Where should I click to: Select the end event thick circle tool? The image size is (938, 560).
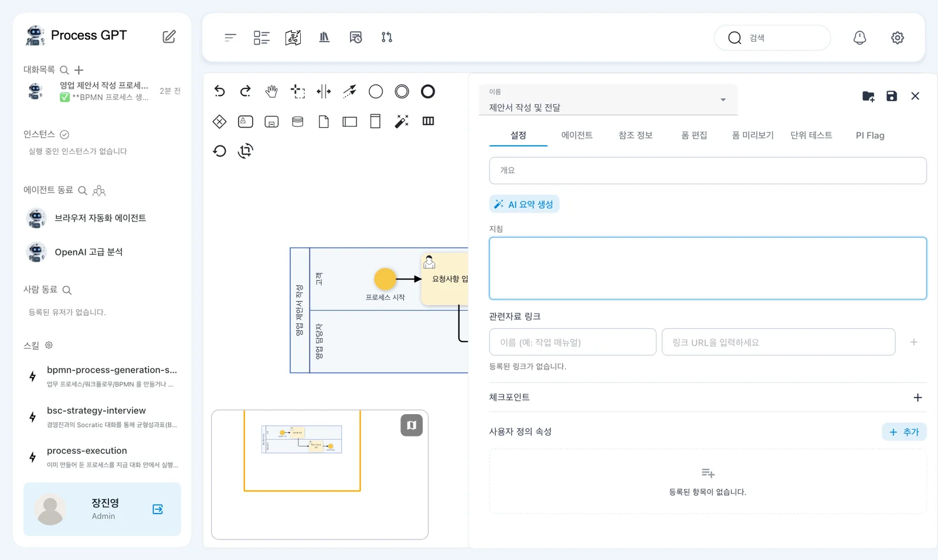428,91
